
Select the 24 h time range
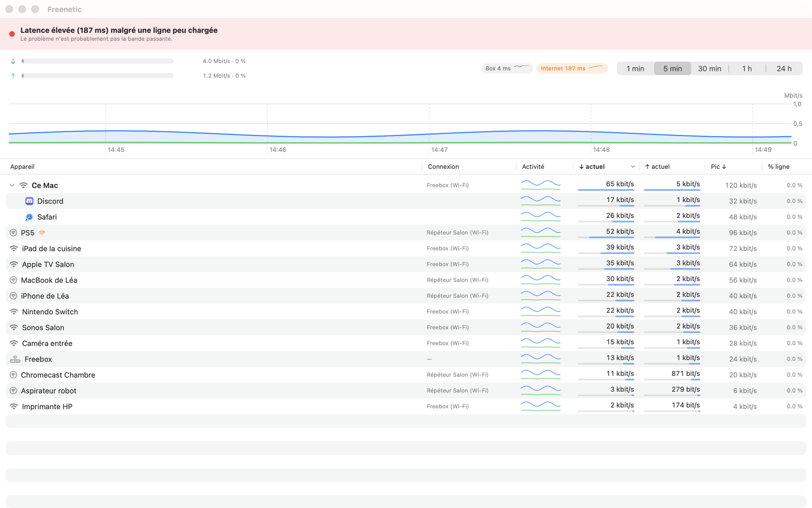784,69
